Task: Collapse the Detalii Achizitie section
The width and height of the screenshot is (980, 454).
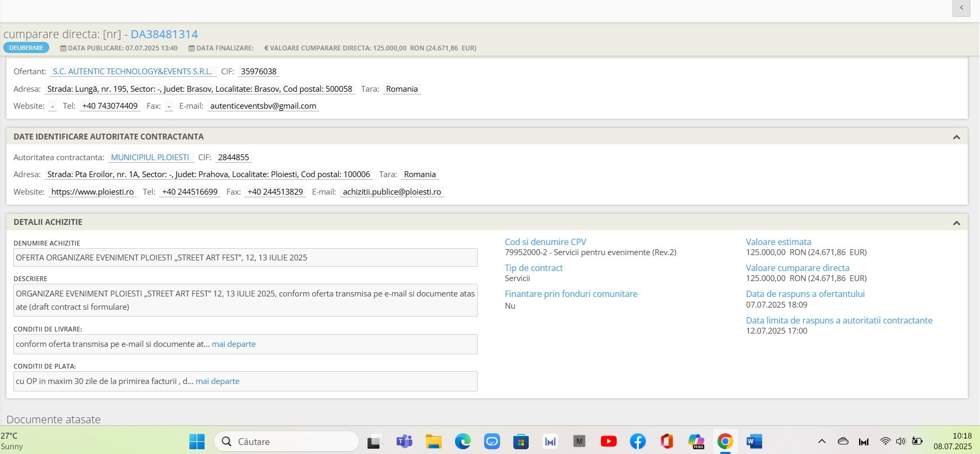Action: [956, 223]
